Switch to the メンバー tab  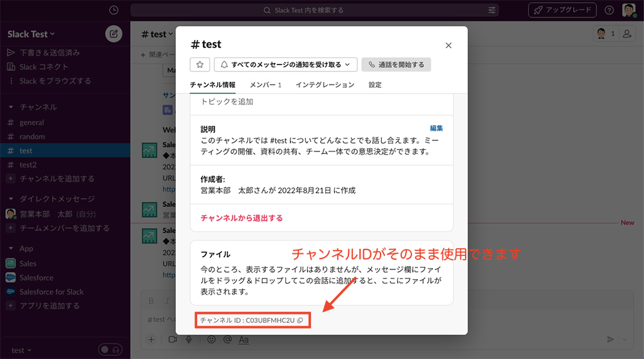click(265, 85)
